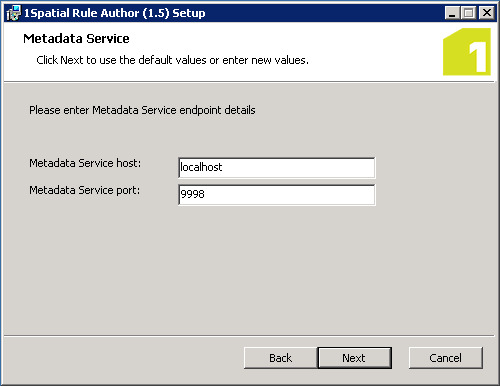This screenshot has height=386, width=500.
Task: Click the 'Please enter Metadata Service endpoint details' text
Action: tap(142, 110)
